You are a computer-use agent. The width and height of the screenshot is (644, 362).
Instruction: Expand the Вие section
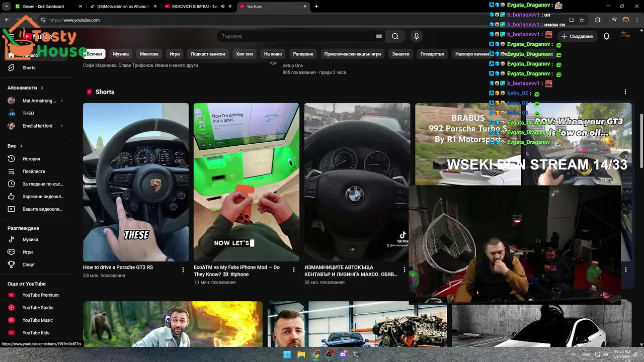15,146
